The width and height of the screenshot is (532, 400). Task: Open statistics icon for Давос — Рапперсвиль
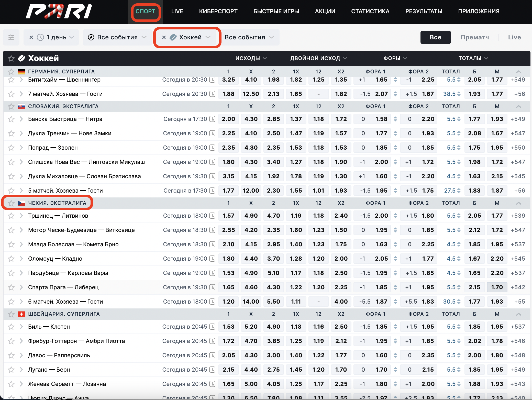[212, 355]
